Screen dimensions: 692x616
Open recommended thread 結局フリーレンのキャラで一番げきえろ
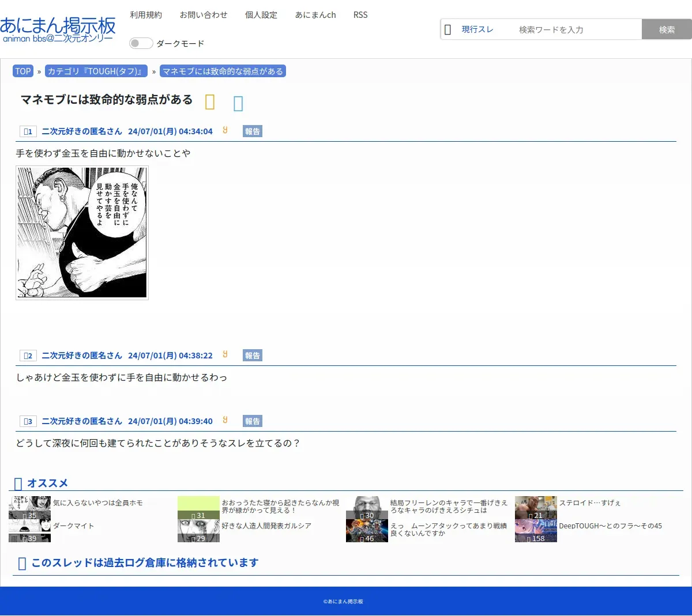click(x=449, y=507)
